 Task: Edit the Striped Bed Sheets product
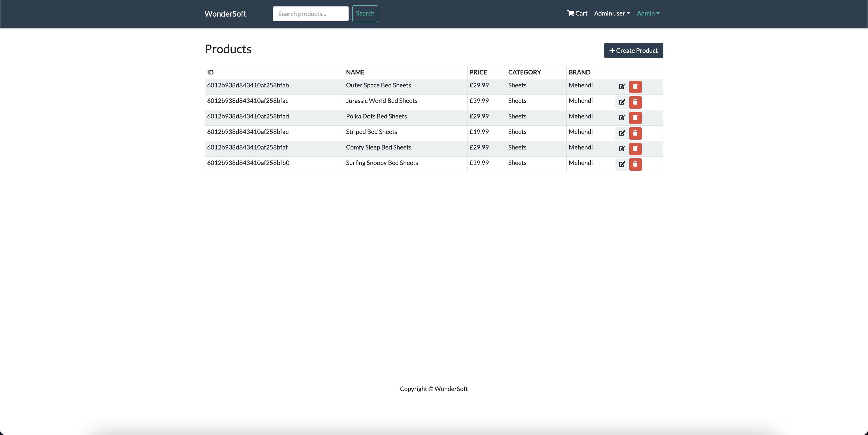pos(622,133)
